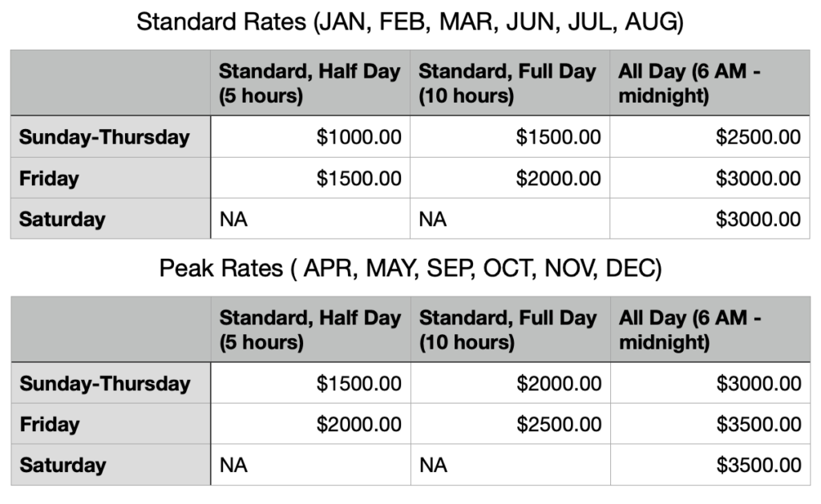
Task: Select the $1000.00 Sunday-Thursday half day cell
Action: coord(309,137)
